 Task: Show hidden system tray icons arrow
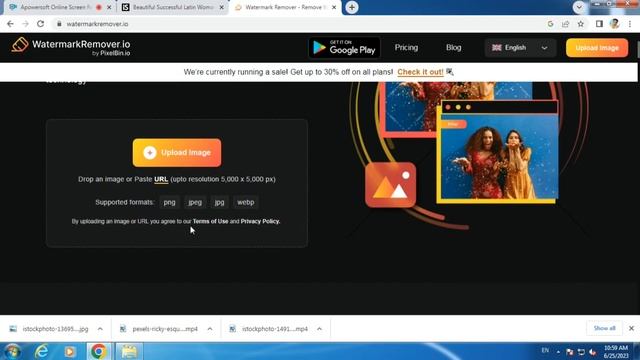click(x=558, y=351)
